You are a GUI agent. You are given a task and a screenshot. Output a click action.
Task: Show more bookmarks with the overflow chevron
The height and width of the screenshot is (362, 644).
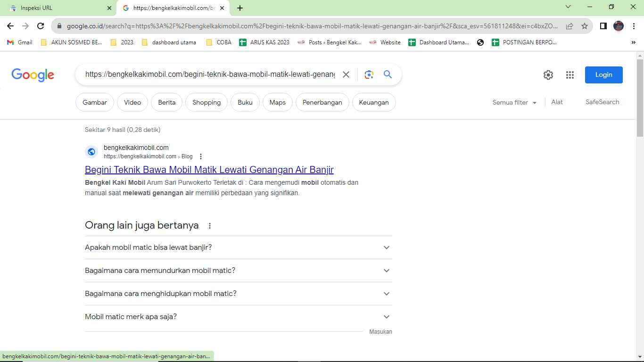pyautogui.click(x=633, y=42)
